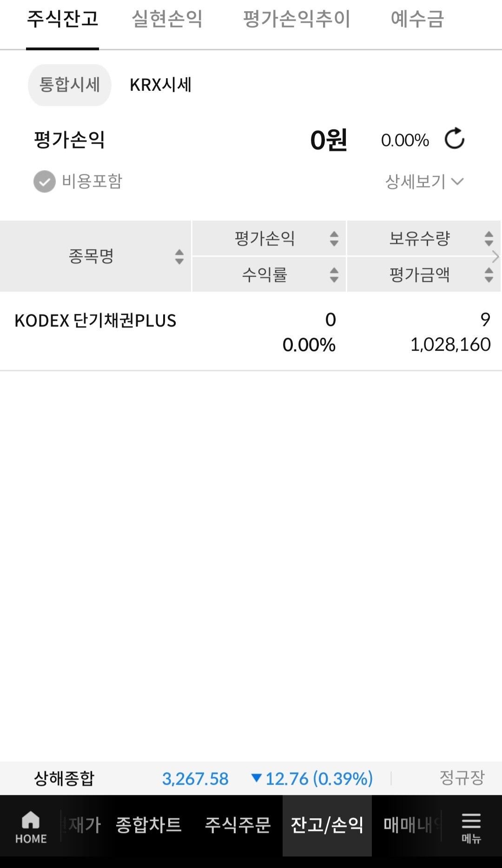Expand 상세보기 details chevron
The width and height of the screenshot is (502, 868).
click(x=457, y=181)
